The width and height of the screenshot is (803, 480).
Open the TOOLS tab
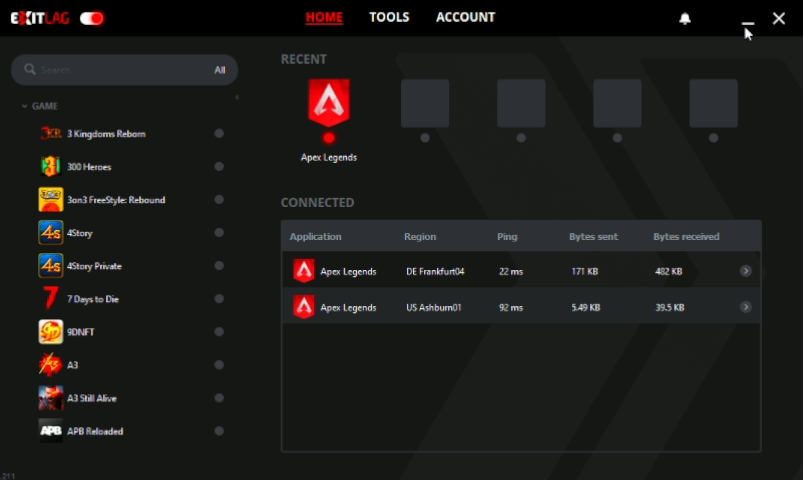pyautogui.click(x=389, y=17)
